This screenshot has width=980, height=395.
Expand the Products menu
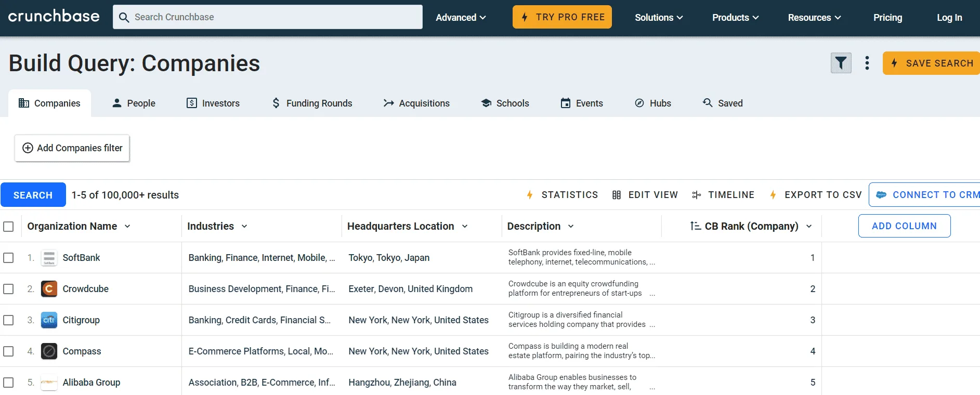tap(736, 18)
